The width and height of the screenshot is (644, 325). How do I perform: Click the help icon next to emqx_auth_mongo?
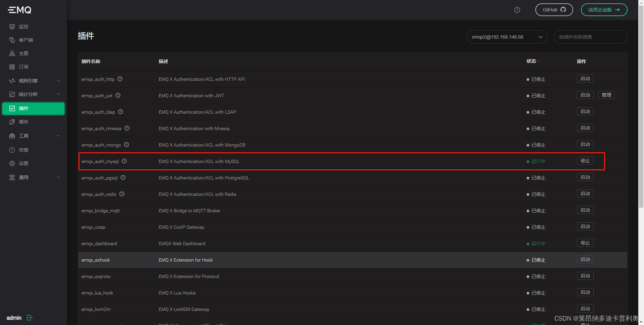click(126, 145)
